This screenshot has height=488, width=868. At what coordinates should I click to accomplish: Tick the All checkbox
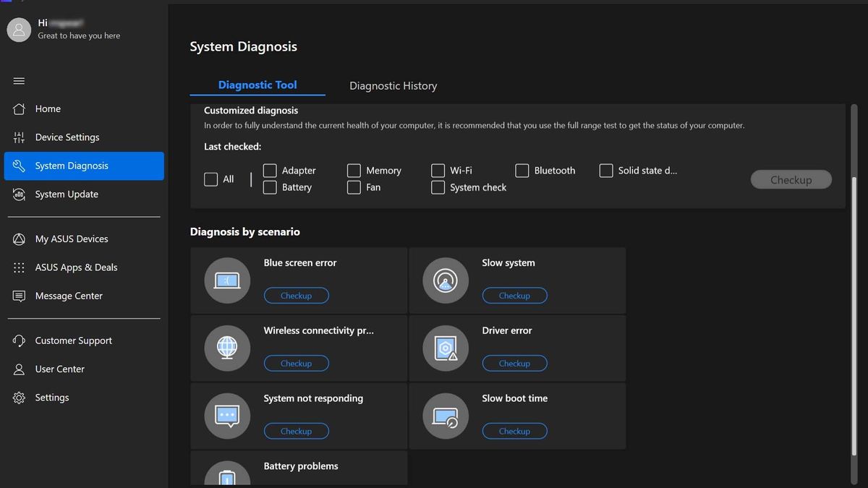click(210, 179)
